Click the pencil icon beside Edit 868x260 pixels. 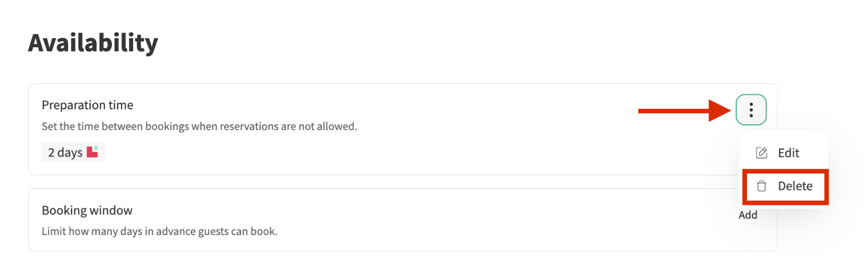(x=761, y=153)
